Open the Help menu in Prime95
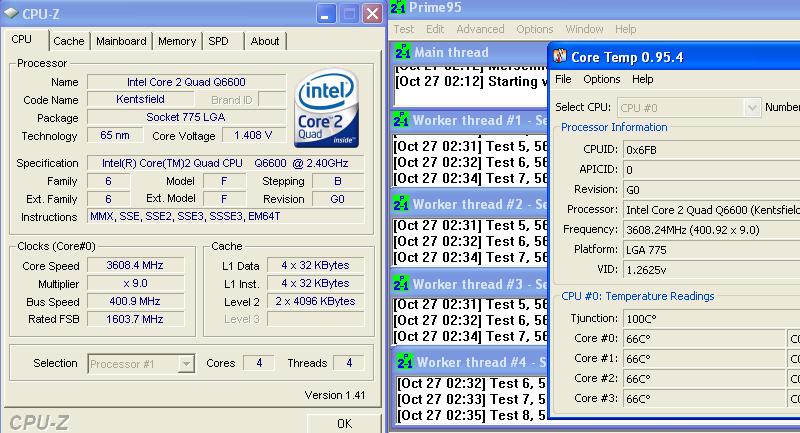800x433 pixels. click(x=626, y=29)
